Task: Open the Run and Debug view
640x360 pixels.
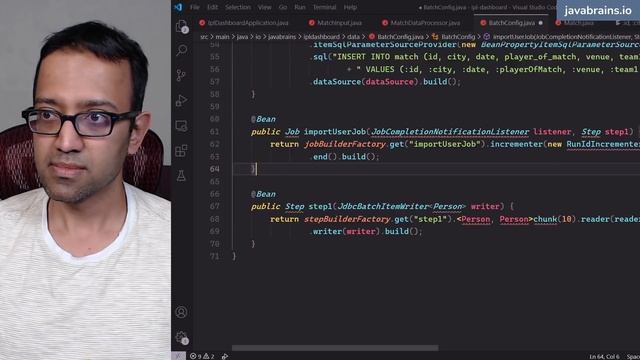Action: tap(182, 100)
